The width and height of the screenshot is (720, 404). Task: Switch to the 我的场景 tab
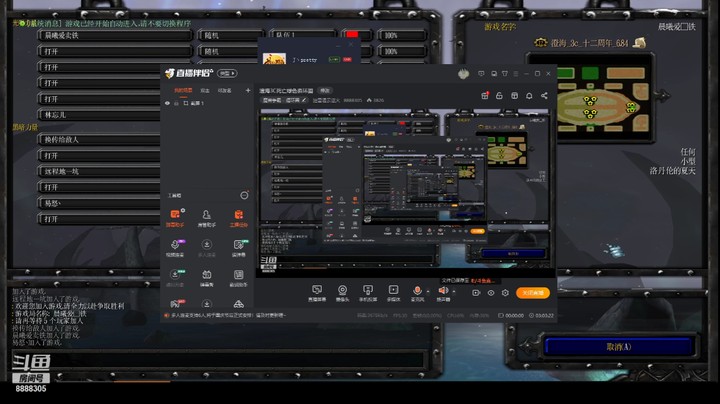coord(183,90)
